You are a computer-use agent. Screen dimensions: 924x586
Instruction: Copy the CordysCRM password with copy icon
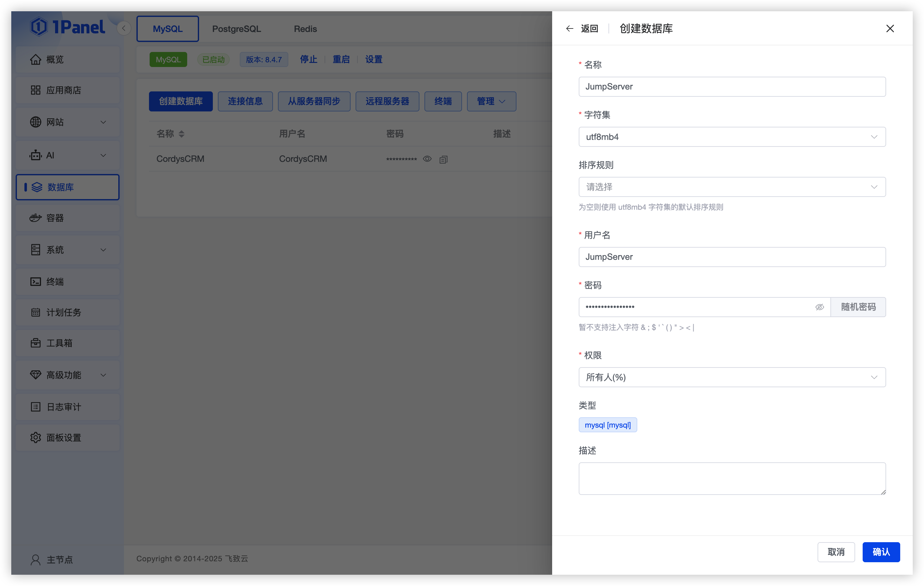(444, 159)
